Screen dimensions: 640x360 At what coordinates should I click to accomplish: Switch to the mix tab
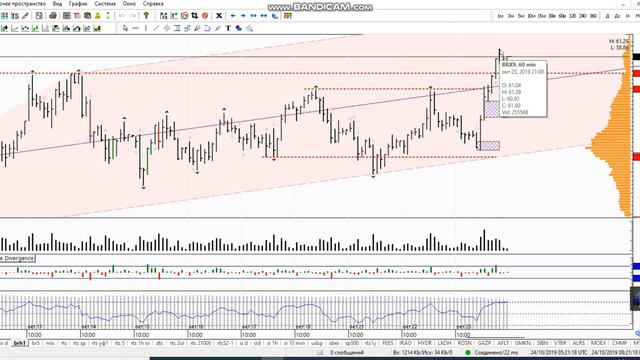(50, 343)
